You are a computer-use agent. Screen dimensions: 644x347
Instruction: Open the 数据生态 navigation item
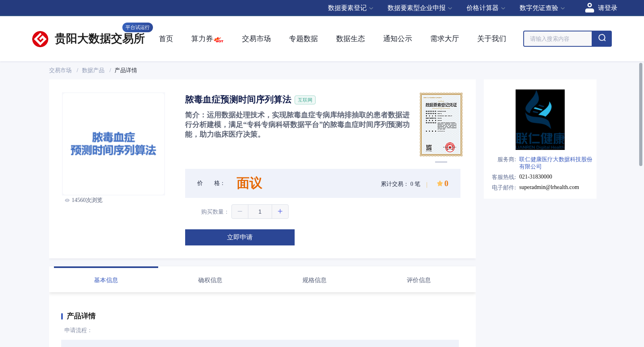click(350, 39)
